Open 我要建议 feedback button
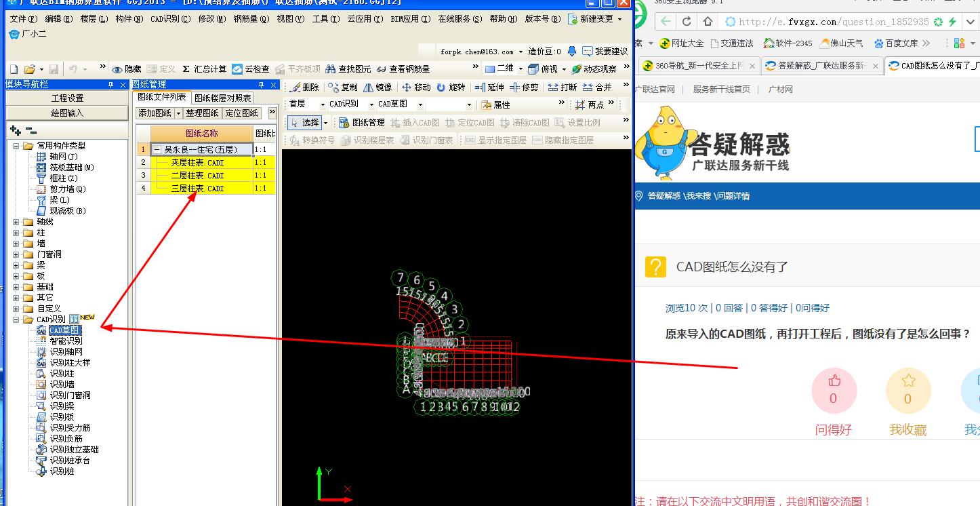This screenshot has width=980, height=506. point(605,52)
